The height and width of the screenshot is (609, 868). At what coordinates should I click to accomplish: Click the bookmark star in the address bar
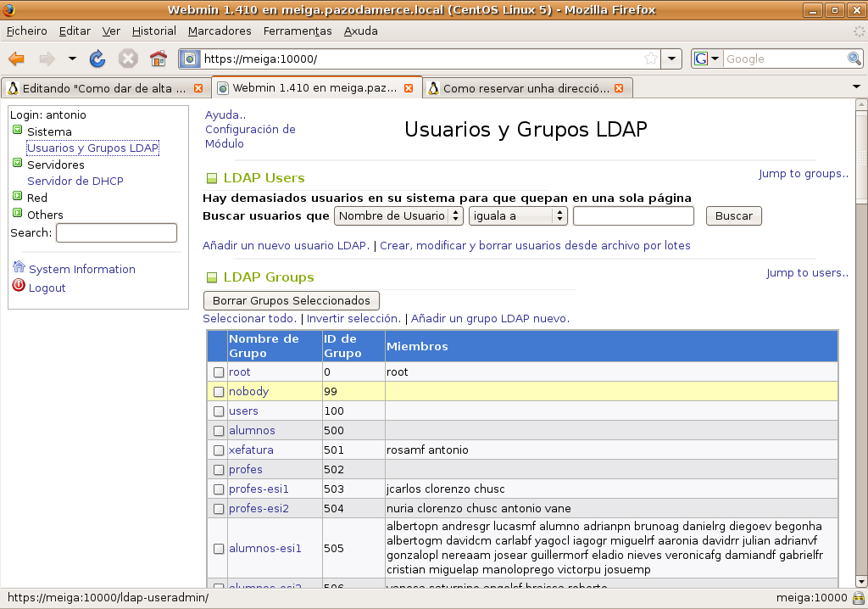pyautogui.click(x=650, y=59)
